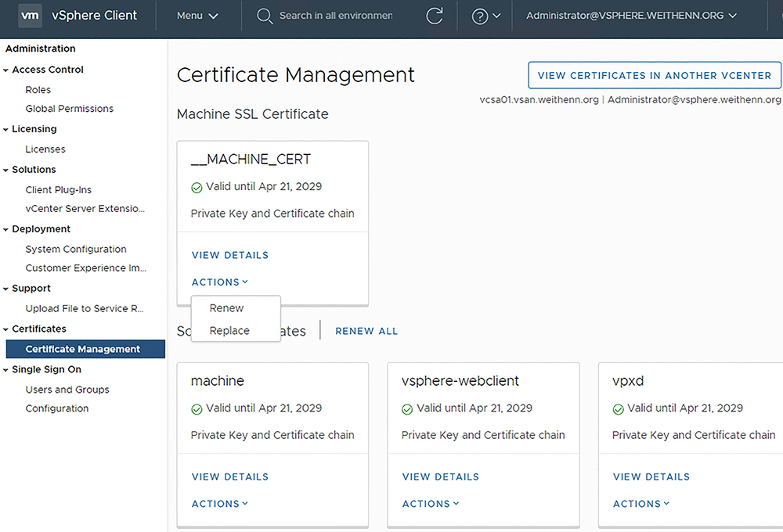
Task: Open Licenses in the sidebar
Action: 45,149
